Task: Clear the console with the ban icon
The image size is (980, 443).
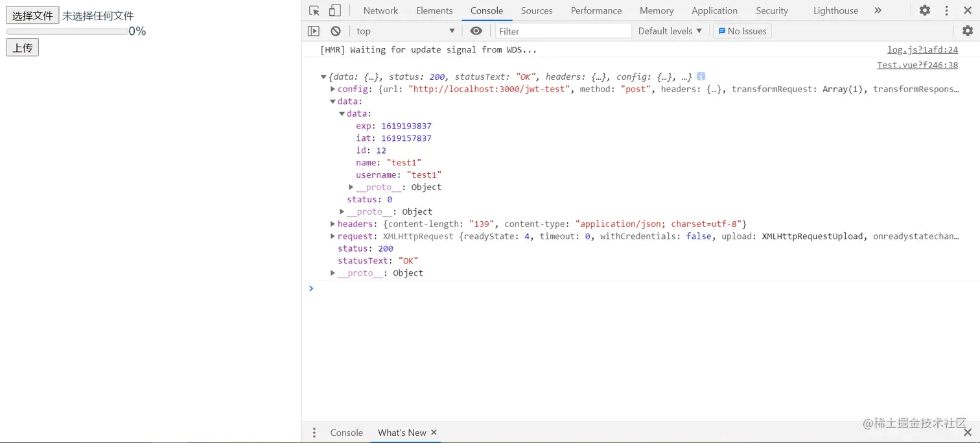Action: (x=336, y=31)
